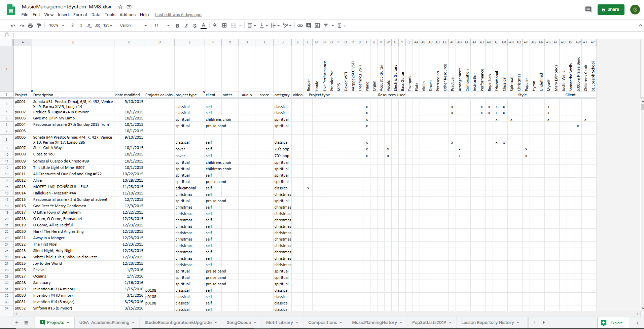Open the comment history icon
Image resolution: width=644 pixels, height=329 pixels.
(x=588, y=9)
